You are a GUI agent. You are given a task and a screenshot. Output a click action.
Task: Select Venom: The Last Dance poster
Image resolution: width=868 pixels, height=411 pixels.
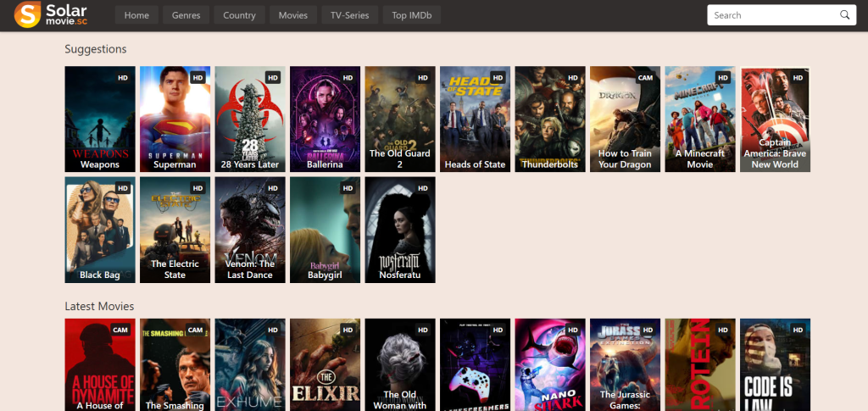point(250,230)
